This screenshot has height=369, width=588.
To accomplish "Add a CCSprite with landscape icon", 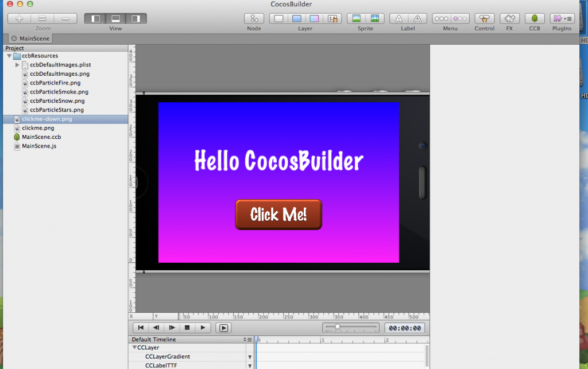I will [x=356, y=18].
